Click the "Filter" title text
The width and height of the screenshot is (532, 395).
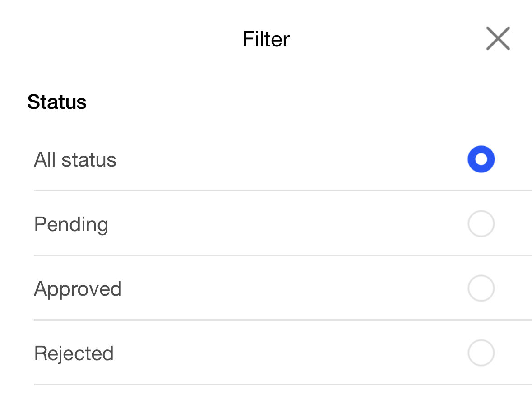coord(266,39)
